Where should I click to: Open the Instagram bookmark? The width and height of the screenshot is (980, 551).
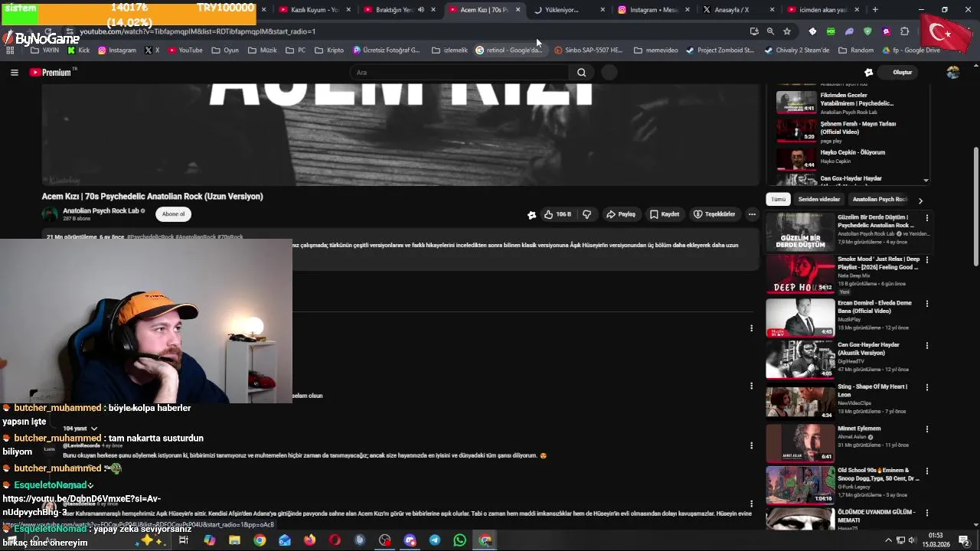tap(117, 51)
